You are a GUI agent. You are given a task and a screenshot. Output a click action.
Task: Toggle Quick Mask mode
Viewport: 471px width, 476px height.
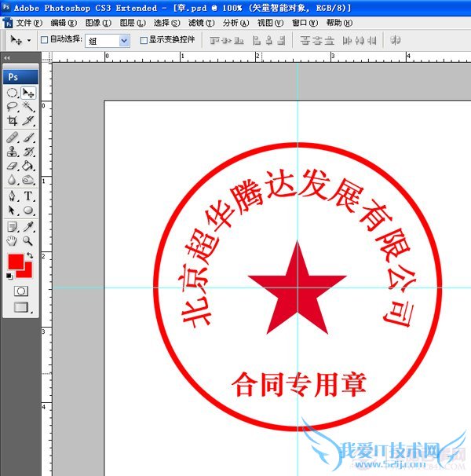tap(21, 291)
